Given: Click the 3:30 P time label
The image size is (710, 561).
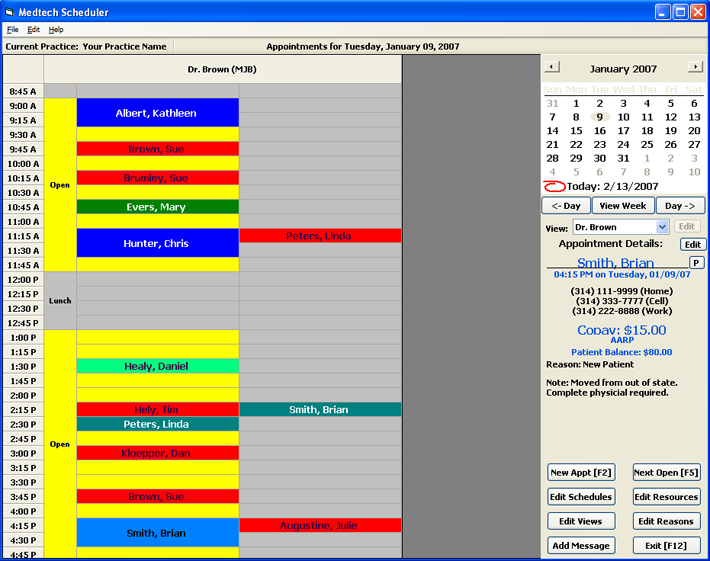Looking at the screenshot, I should pos(23,483).
